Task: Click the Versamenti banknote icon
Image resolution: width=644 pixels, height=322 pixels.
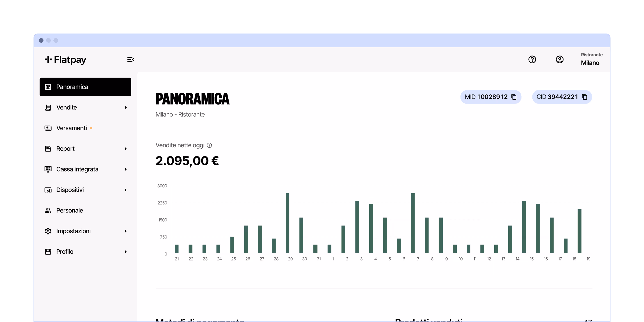Action: (x=48, y=128)
